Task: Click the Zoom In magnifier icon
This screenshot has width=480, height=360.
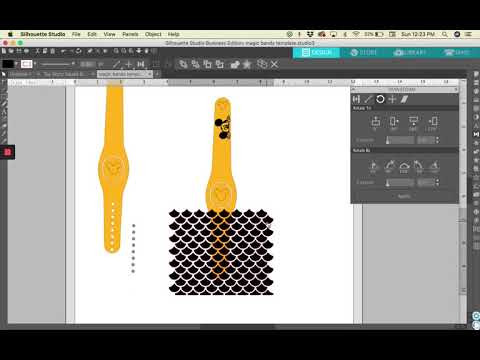Action: coord(116,51)
